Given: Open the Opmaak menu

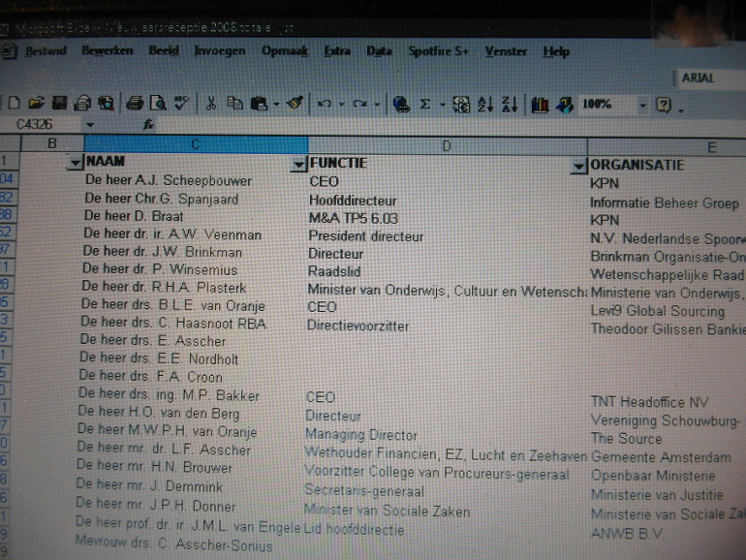Looking at the screenshot, I should point(285,50).
